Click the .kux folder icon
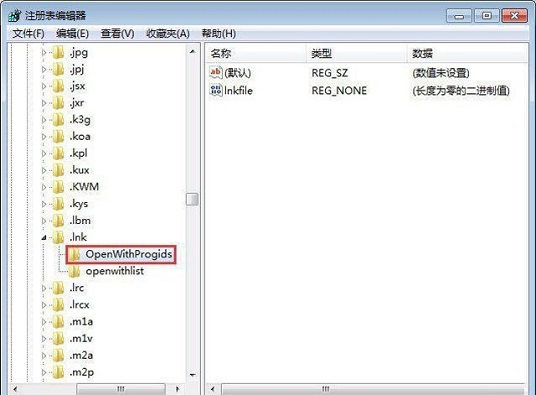 click(x=58, y=170)
